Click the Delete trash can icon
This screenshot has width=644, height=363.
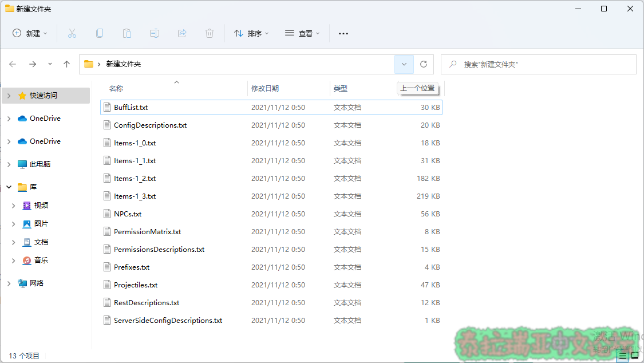tap(210, 33)
